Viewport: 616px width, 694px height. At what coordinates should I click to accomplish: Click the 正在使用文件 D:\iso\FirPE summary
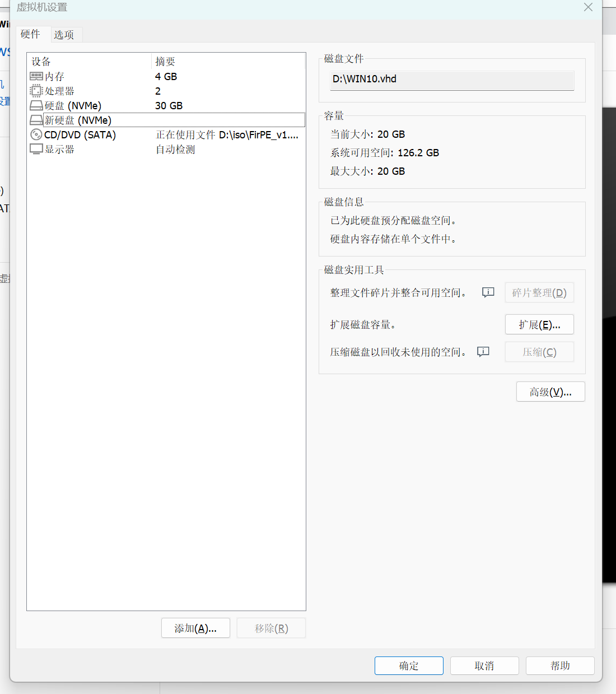[x=227, y=134]
